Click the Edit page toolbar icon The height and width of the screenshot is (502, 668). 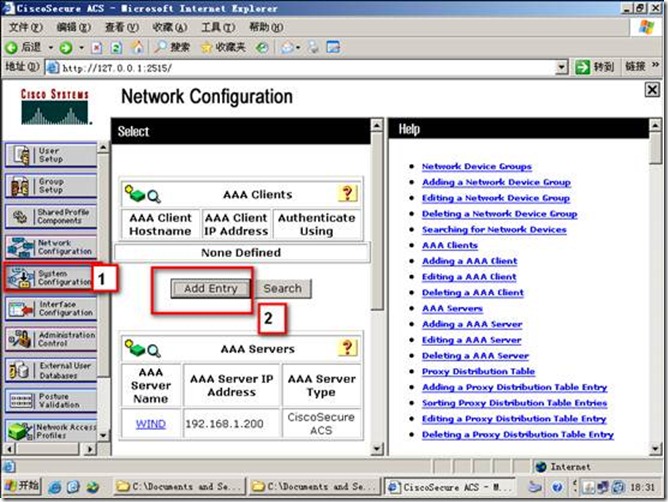coord(333,47)
